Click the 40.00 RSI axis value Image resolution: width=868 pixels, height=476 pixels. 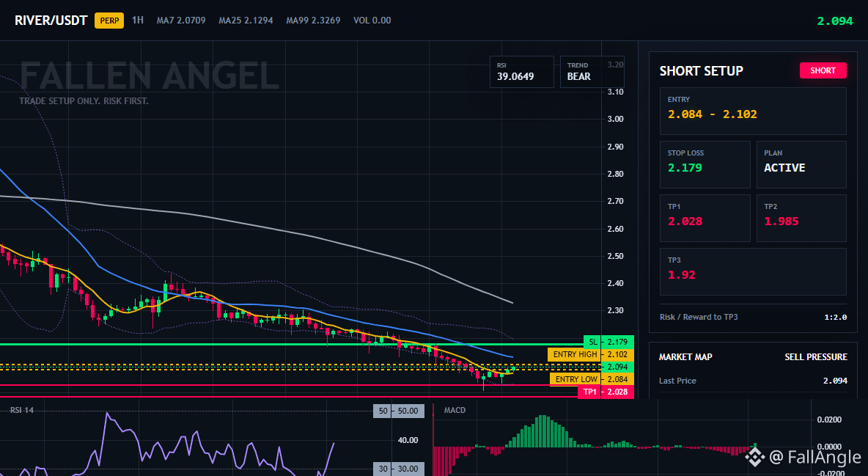point(408,441)
